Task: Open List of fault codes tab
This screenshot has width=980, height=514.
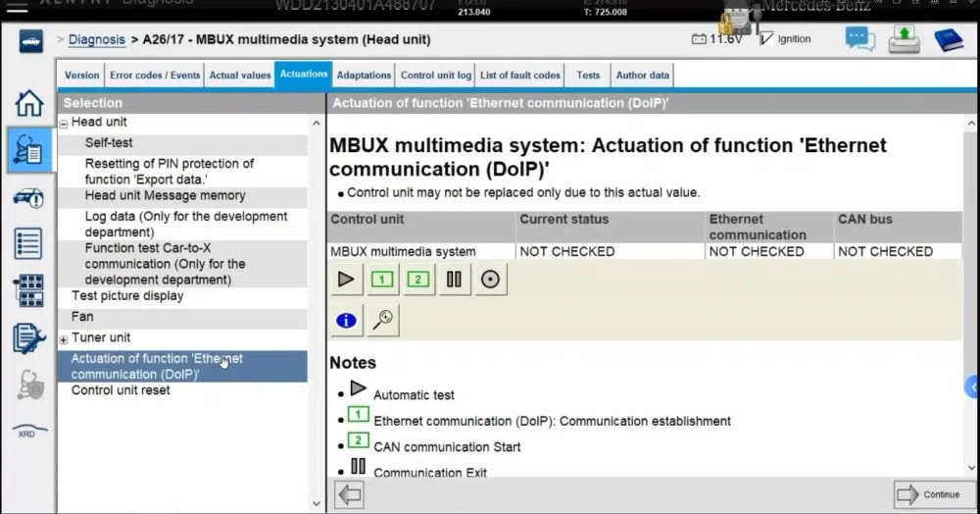Action: click(x=520, y=75)
